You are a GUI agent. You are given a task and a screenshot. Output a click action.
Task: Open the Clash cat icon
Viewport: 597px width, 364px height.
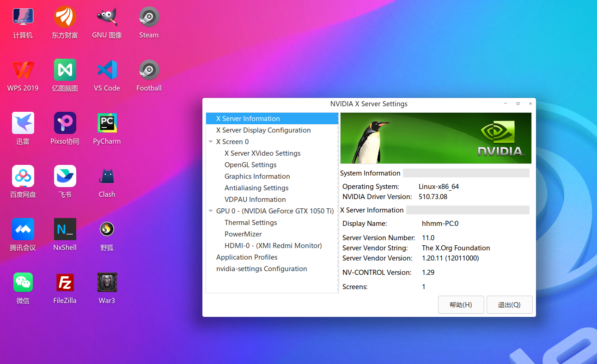point(107,176)
